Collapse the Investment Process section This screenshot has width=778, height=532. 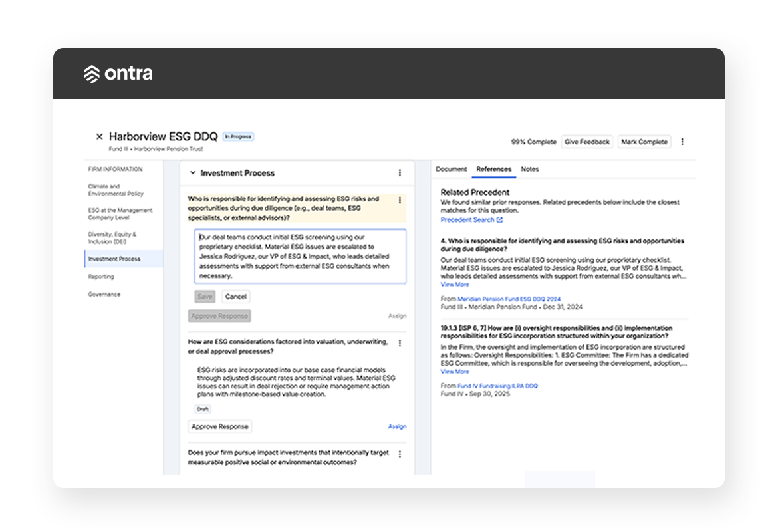coord(193,173)
